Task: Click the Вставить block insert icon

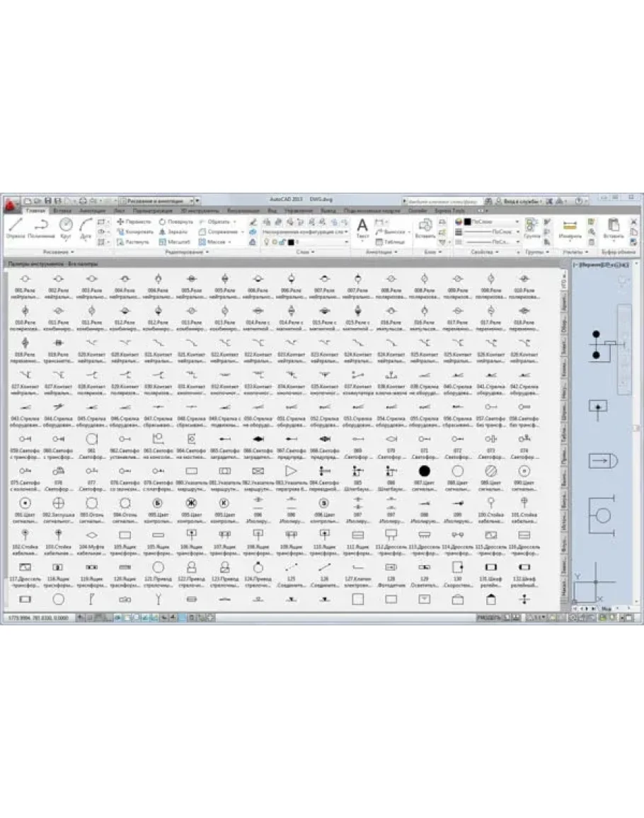Action: tap(426, 228)
